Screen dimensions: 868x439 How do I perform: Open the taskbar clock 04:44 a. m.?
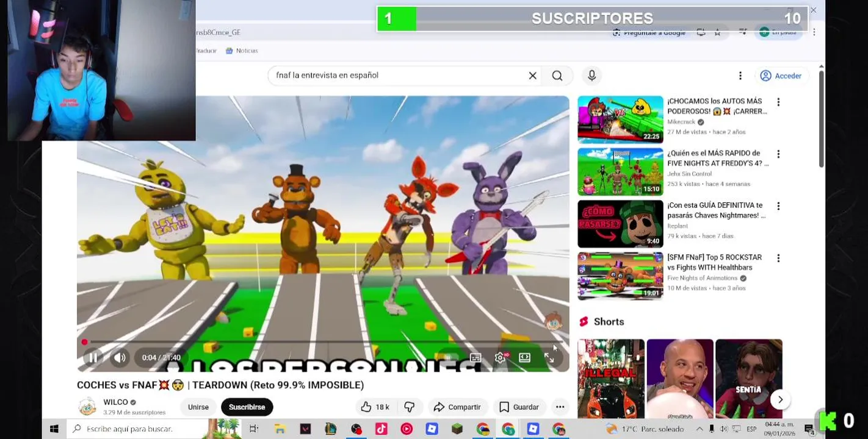tap(780, 428)
